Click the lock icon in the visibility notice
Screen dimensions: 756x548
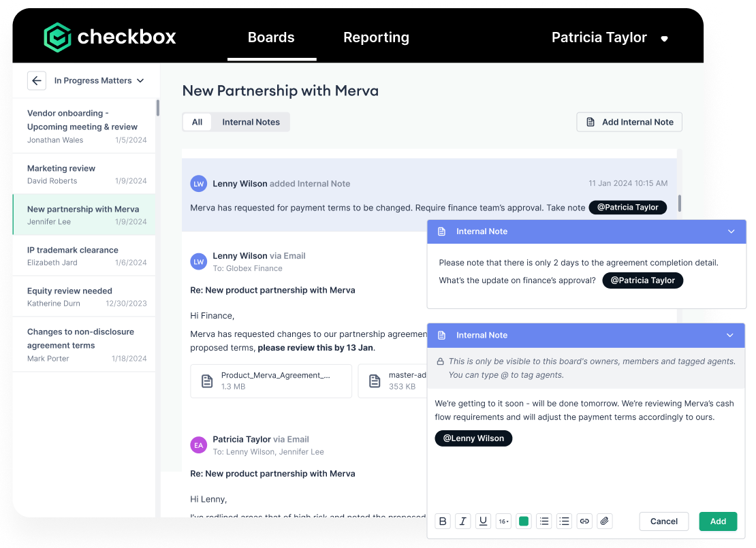pos(440,361)
